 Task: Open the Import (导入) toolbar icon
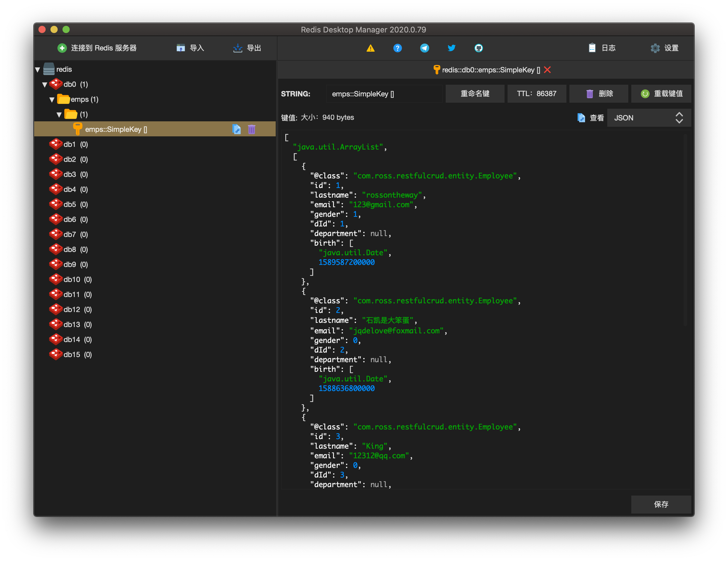(x=181, y=48)
